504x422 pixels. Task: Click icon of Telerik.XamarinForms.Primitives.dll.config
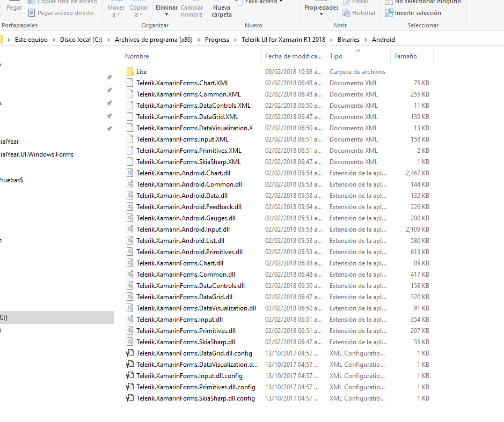130,387
